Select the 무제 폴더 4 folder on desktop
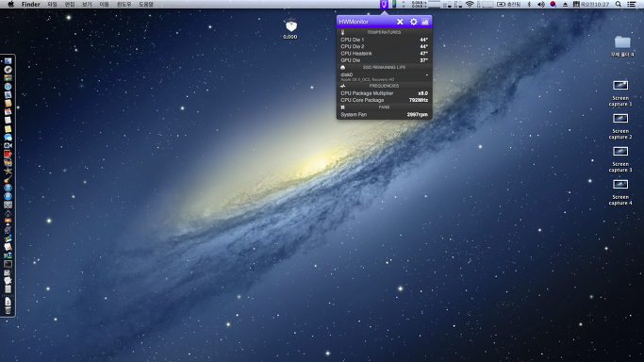The height and width of the screenshot is (362, 644). [x=622, y=46]
